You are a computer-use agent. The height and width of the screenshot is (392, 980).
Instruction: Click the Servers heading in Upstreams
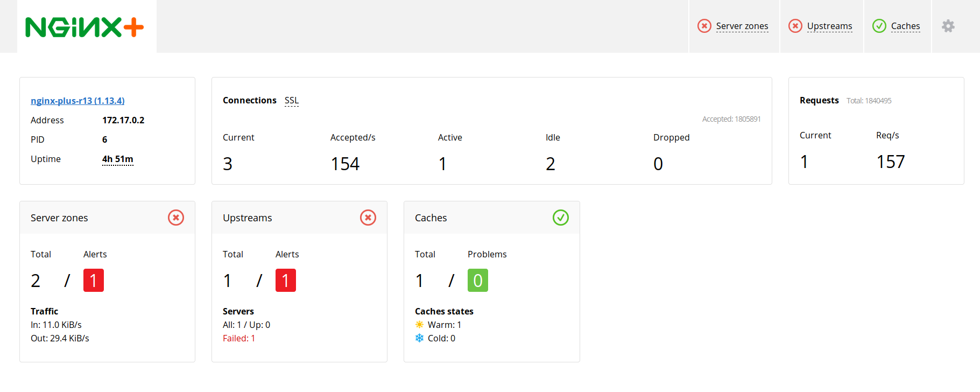click(x=238, y=311)
